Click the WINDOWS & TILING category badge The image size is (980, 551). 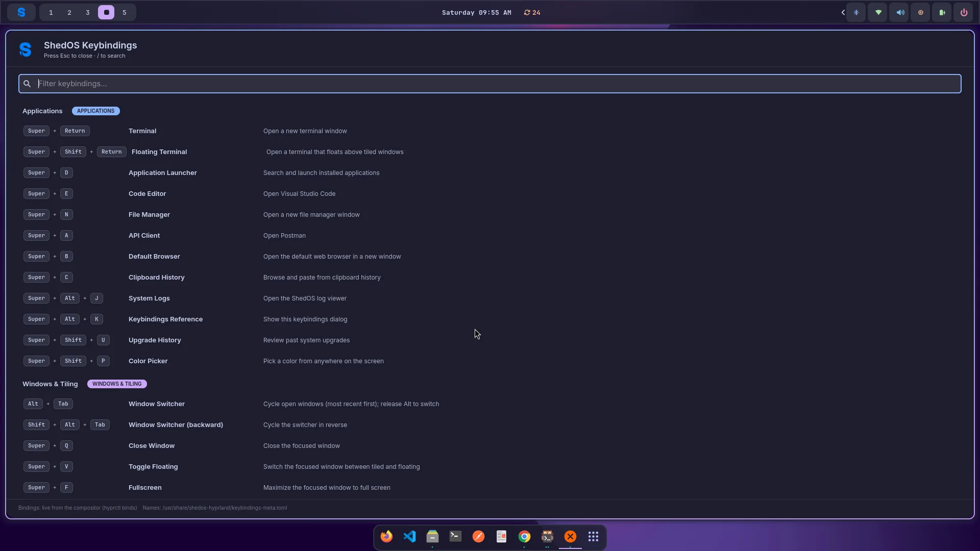(x=117, y=384)
